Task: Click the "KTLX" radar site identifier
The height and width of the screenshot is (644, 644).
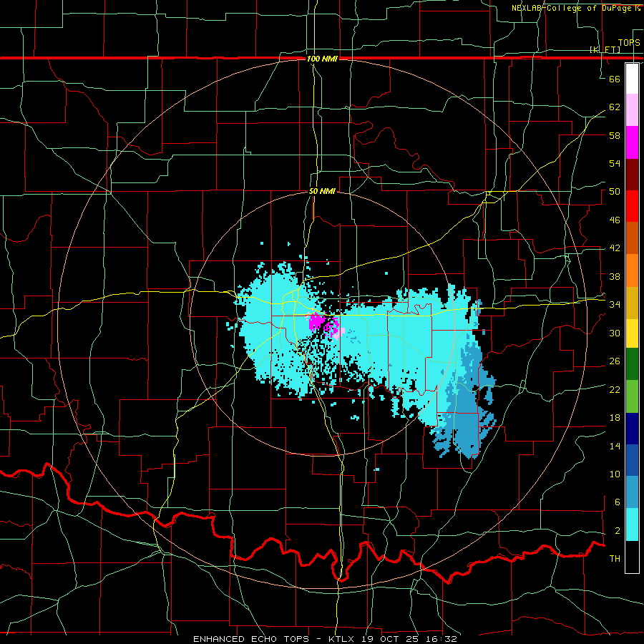Action: coord(343,639)
